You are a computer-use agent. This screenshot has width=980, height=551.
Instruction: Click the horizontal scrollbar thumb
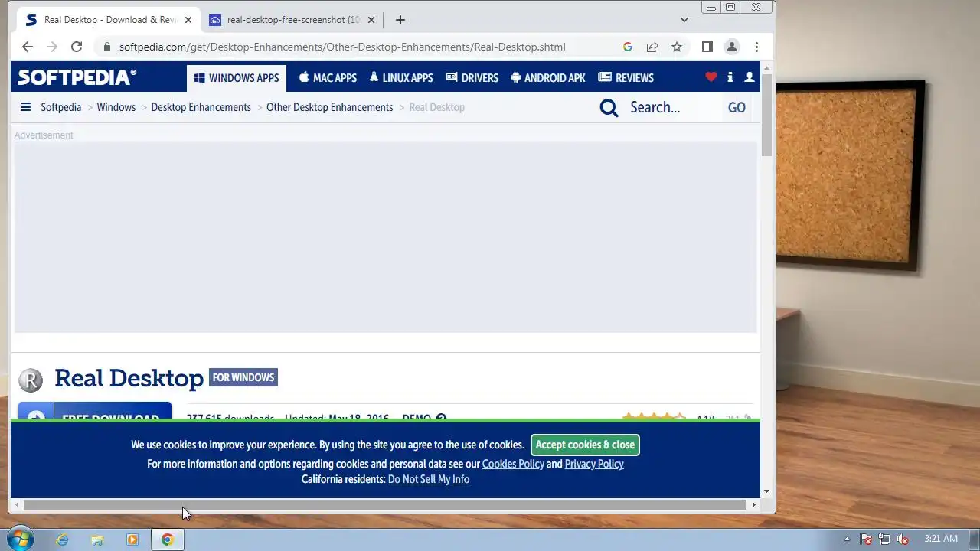384,504
